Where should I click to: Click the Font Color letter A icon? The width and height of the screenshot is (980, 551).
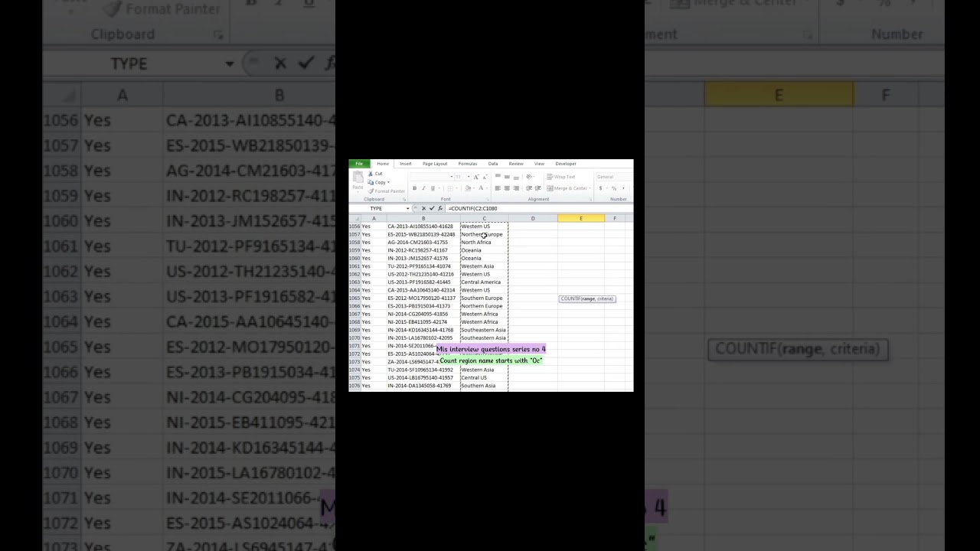(481, 188)
